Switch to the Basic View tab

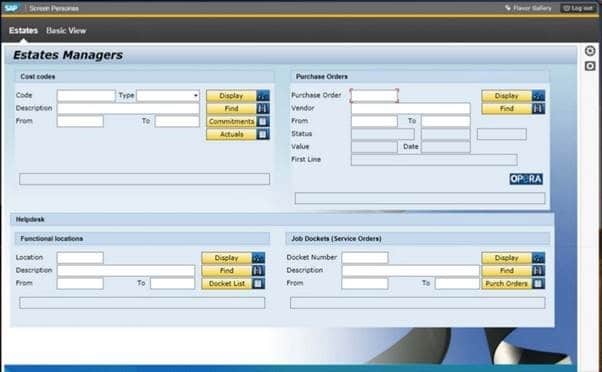(66, 30)
